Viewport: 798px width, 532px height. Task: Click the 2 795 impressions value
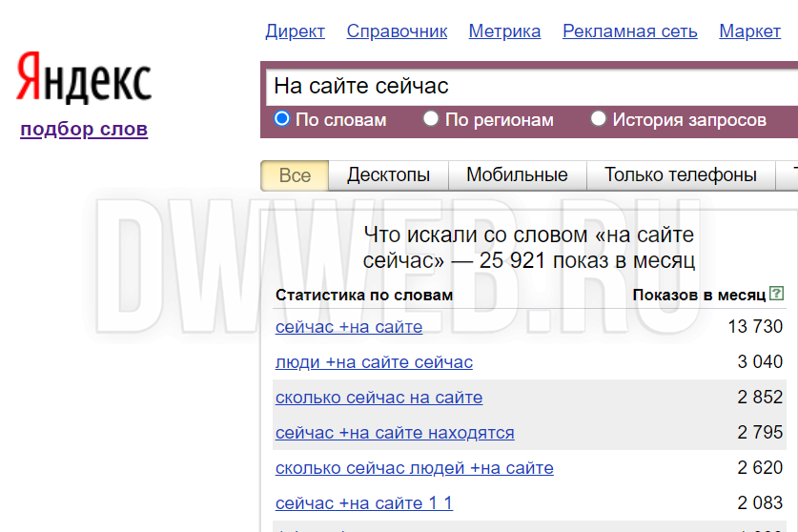[x=760, y=432]
